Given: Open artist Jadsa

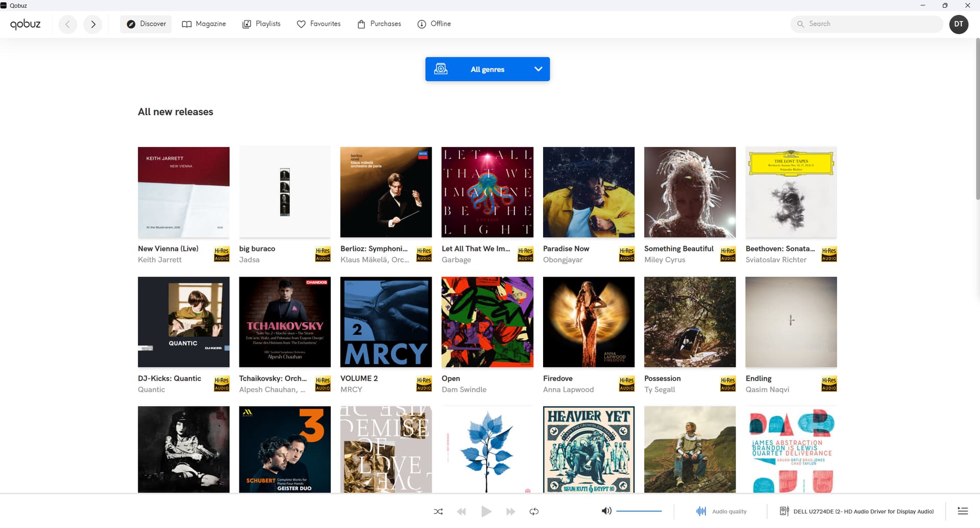Looking at the screenshot, I should point(249,260).
